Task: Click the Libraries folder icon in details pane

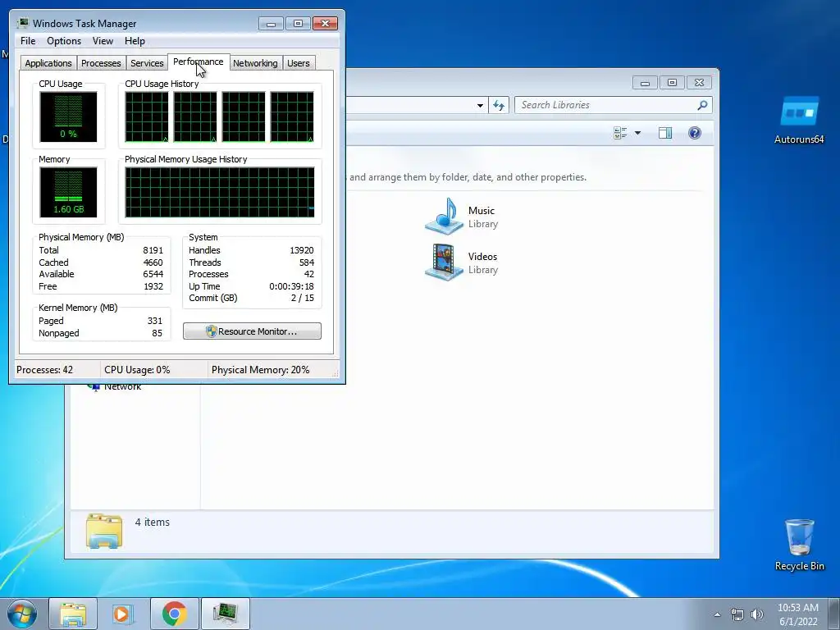Action: 104,531
